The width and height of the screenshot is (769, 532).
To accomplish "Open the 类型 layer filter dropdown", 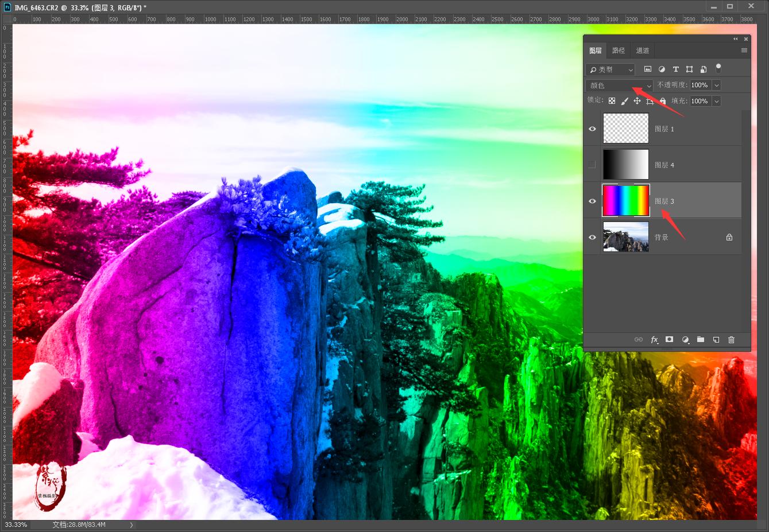I will tap(610, 69).
